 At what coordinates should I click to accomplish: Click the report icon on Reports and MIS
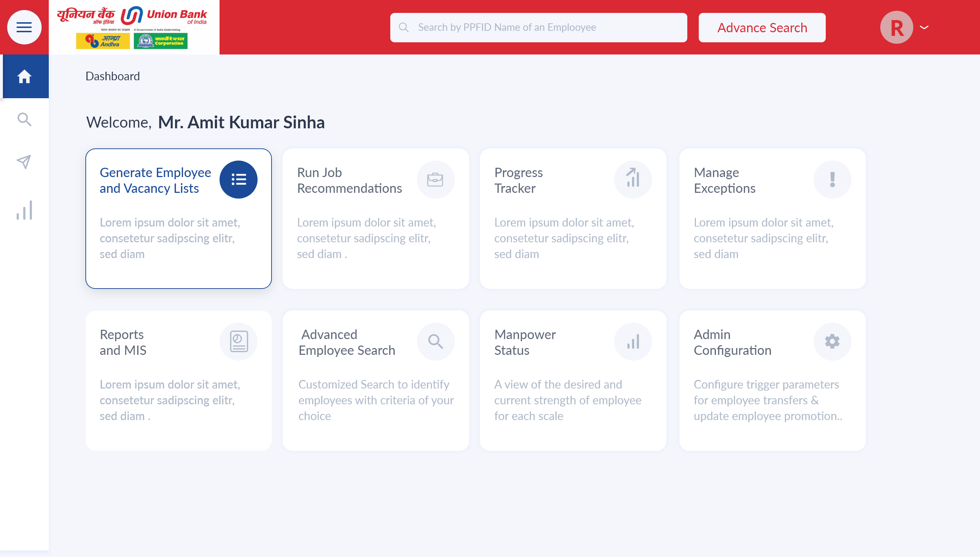(x=238, y=341)
